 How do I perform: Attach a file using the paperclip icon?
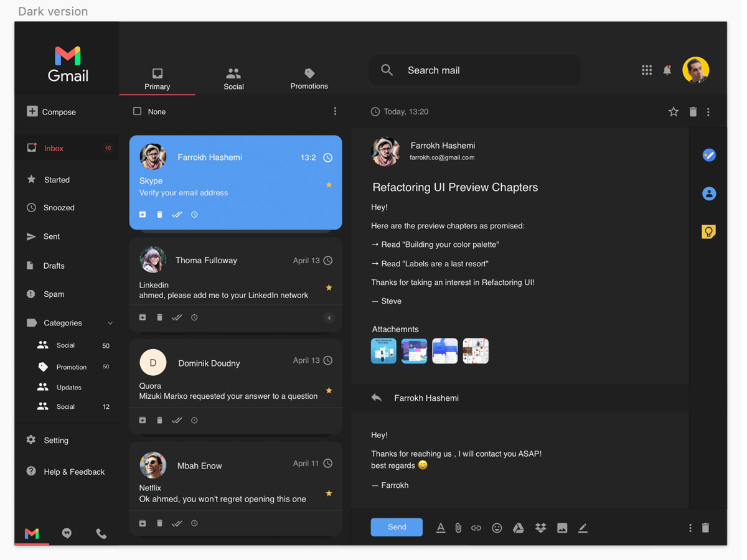click(x=458, y=528)
